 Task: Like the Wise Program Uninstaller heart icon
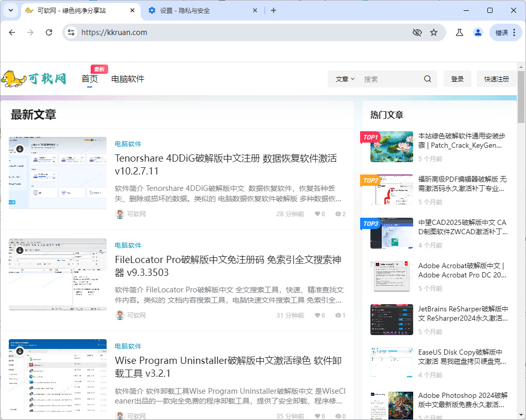tap(317, 416)
